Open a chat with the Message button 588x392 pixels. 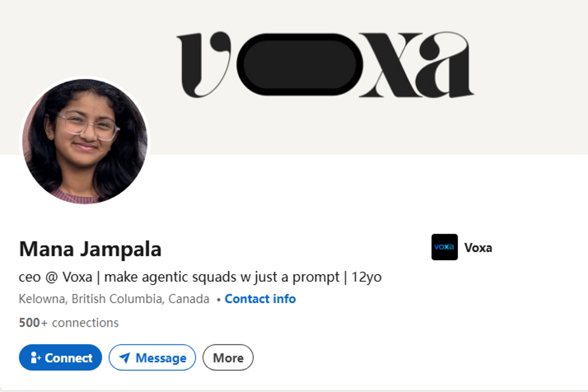click(x=152, y=357)
